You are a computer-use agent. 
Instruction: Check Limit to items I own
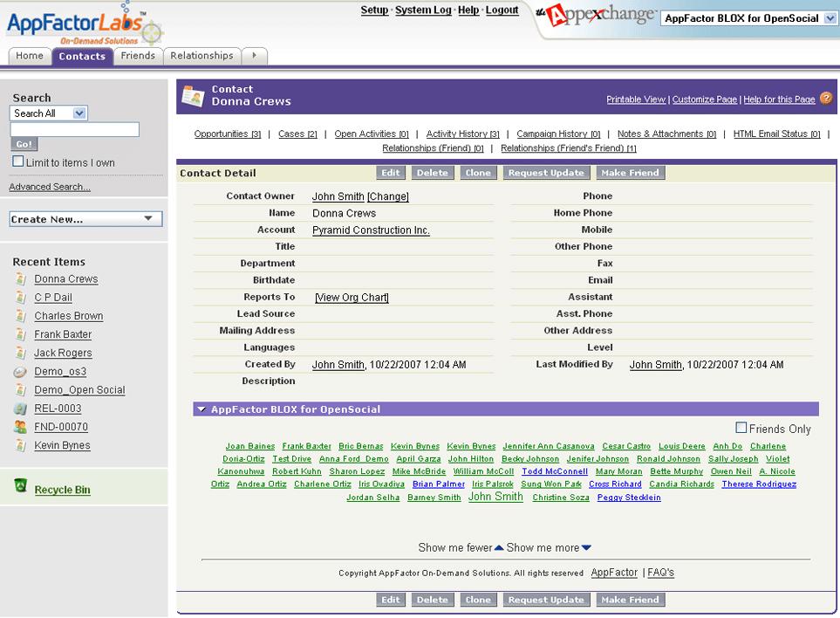coord(18,161)
